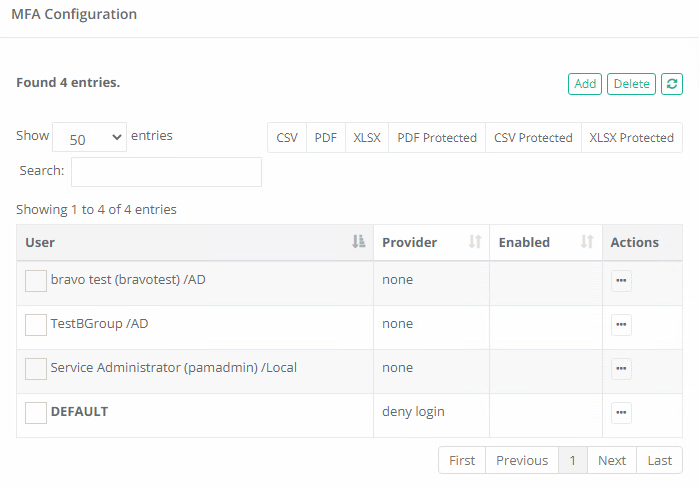Check the DEFAULT row checkbox
This screenshot has width=699, height=487.
tap(36, 412)
